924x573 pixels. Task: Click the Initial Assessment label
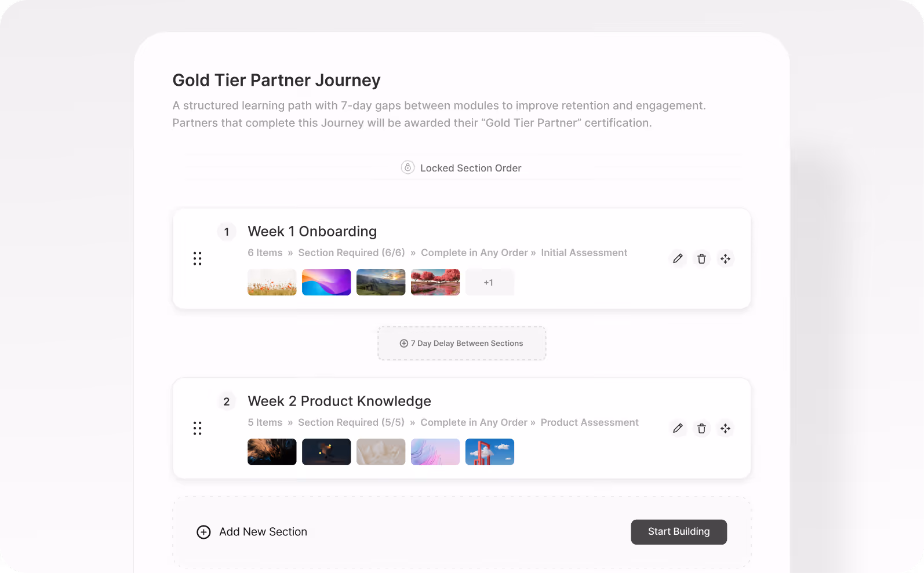click(584, 253)
